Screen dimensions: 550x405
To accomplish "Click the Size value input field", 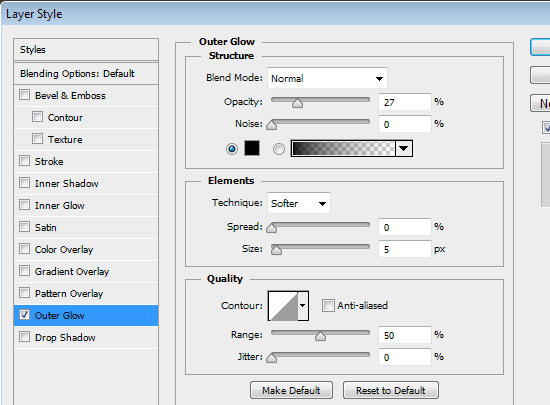I will pyautogui.click(x=404, y=249).
